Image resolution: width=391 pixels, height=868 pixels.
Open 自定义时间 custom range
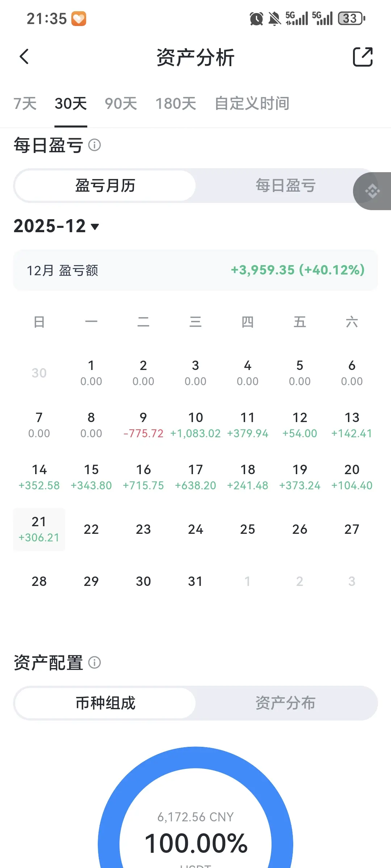tap(252, 104)
